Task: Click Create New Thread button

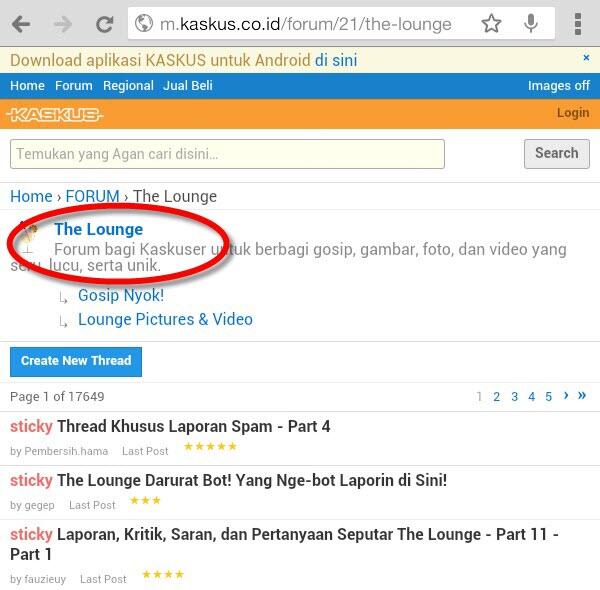Action: (x=76, y=362)
